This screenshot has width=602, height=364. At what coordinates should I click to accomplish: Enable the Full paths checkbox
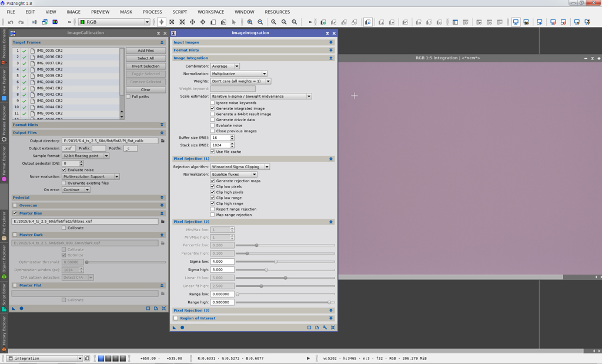[129, 97]
